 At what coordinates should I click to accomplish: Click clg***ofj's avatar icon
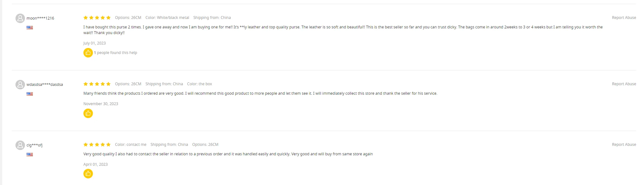(20, 145)
